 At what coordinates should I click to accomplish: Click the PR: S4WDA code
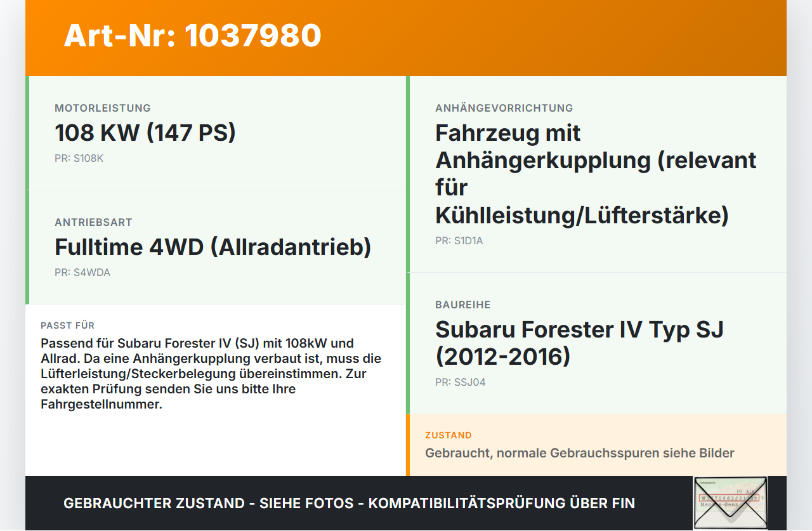click(x=82, y=272)
